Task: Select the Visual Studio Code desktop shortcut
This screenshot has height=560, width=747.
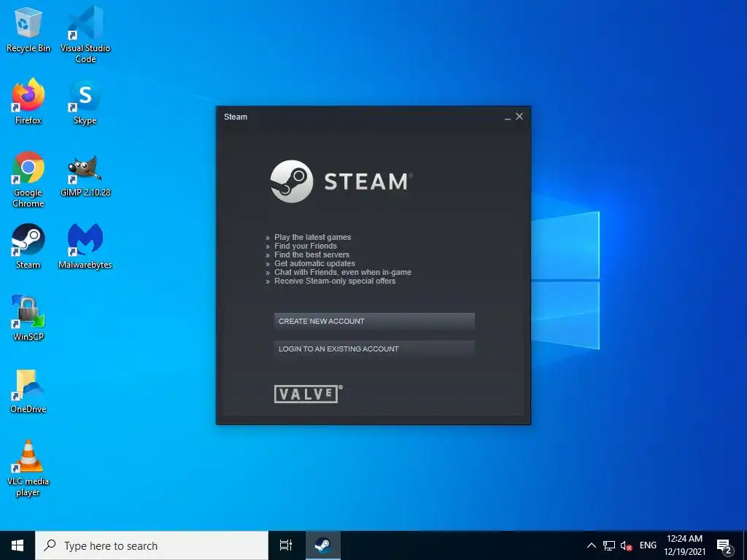Action: coord(85,34)
